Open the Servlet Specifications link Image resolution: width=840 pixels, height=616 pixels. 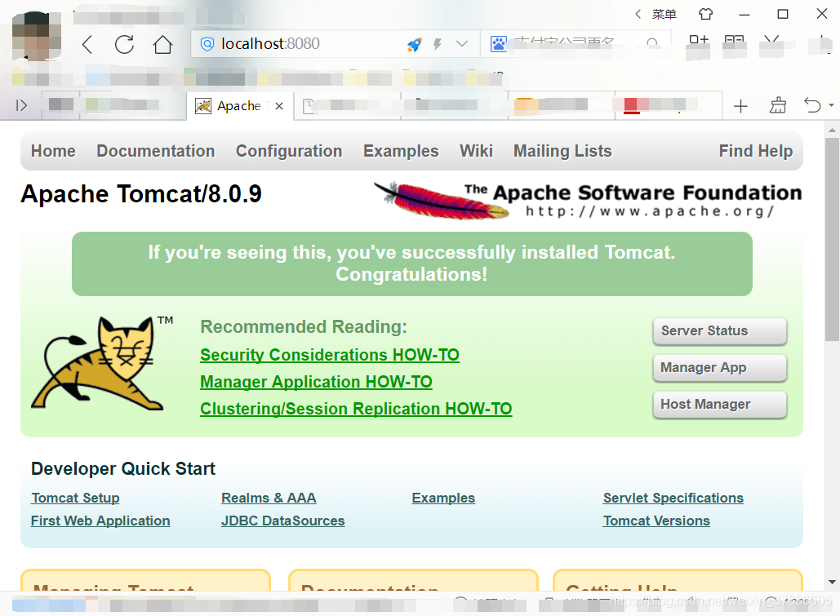pyautogui.click(x=673, y=498)
